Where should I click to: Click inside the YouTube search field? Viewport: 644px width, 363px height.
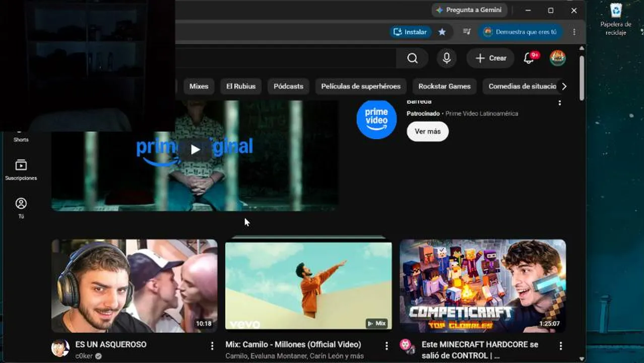(x=285, y=58)
